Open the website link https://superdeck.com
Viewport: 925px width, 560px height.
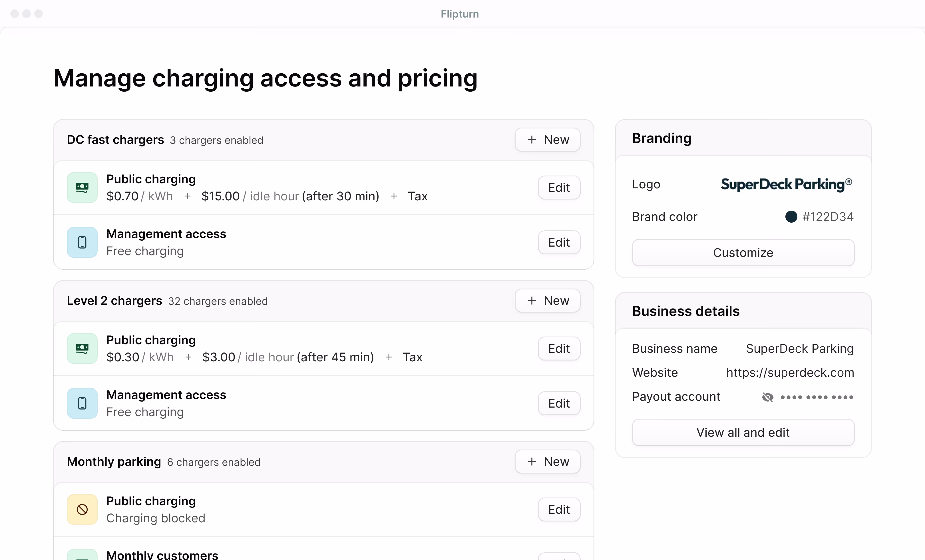coord(790,372)
